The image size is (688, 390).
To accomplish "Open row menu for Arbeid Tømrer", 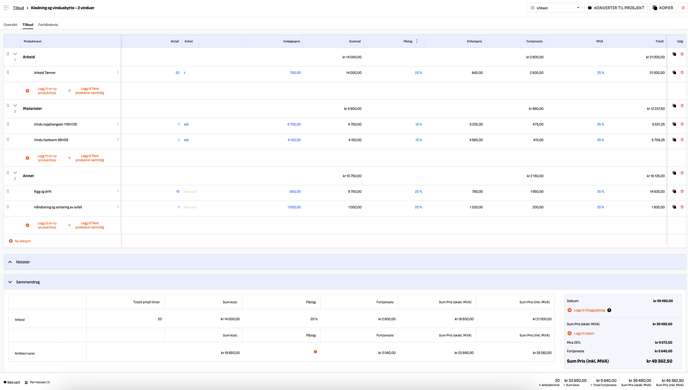I will (x=118, y=72).
